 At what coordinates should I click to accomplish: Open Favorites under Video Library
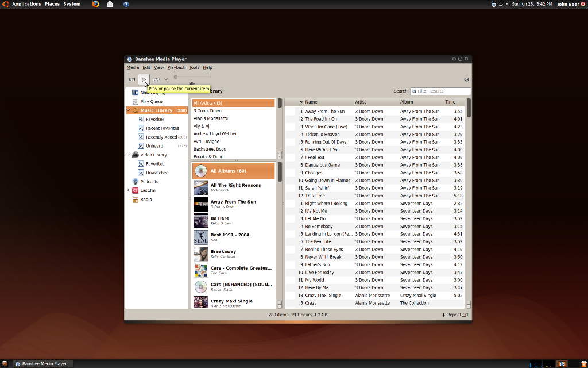(155, 164)
